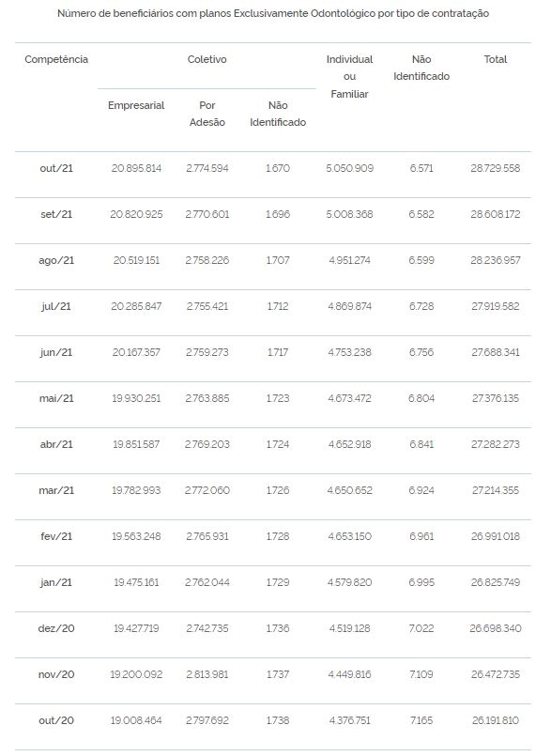The width and height of the screenshot is (551, 756).
Task: Click the table title about Exclusivamente Odontológico
Action: pos(273,13)
